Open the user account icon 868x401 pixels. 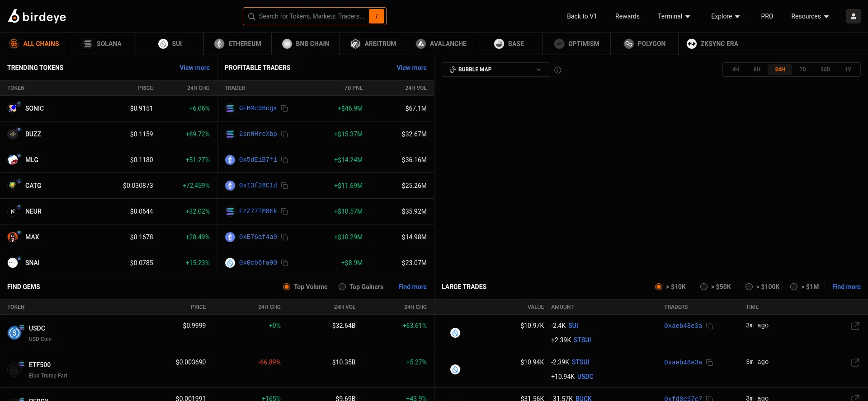[854, 16]
